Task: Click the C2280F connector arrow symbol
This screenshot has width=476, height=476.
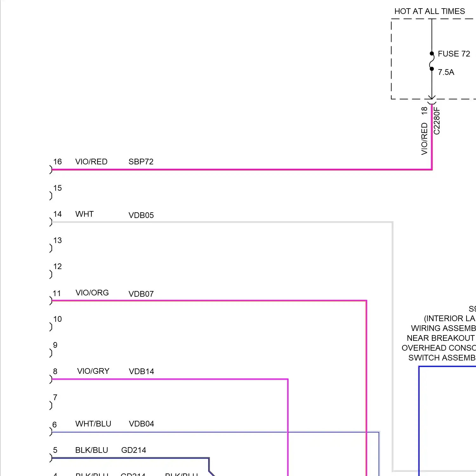Action: pos(432,98)
